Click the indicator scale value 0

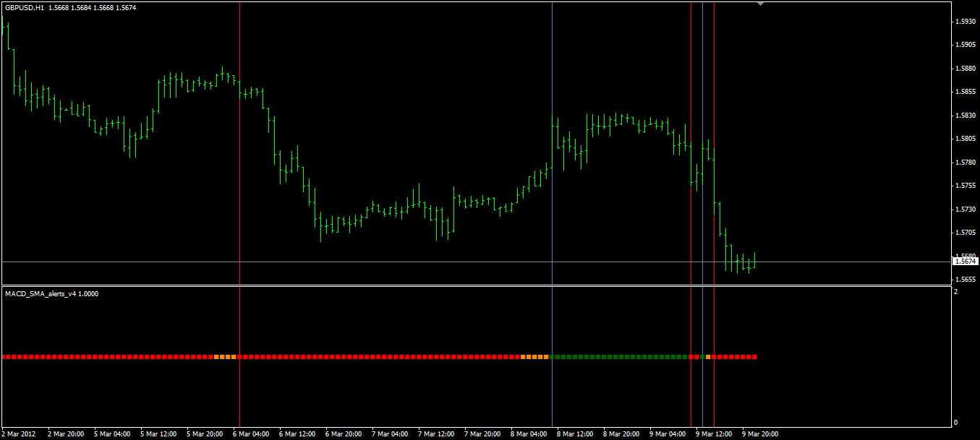[x=956, y=423]
